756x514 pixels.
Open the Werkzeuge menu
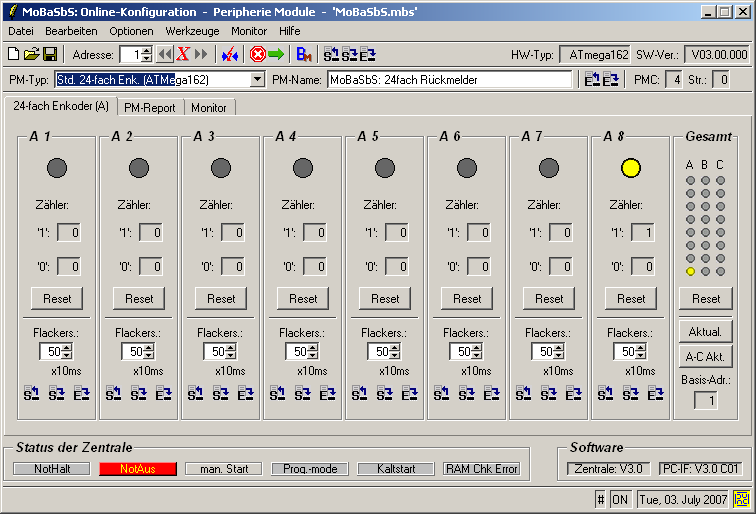(192, 31)
